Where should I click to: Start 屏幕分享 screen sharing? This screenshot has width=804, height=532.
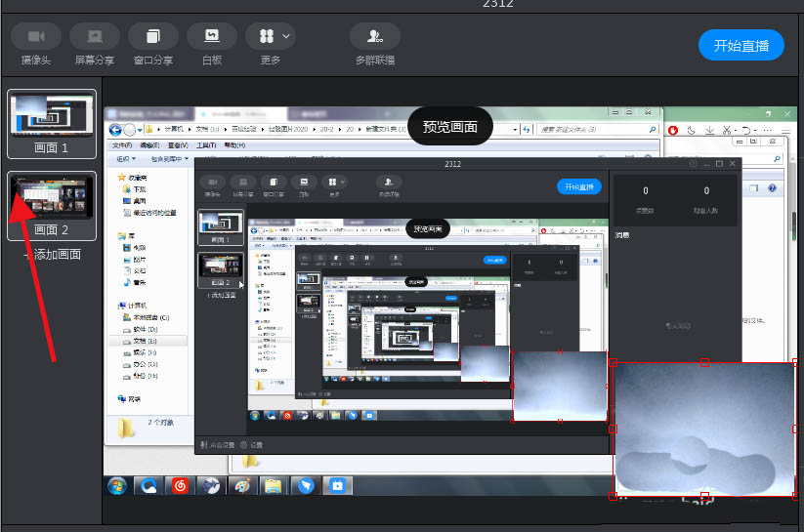(x=95, y=45)
